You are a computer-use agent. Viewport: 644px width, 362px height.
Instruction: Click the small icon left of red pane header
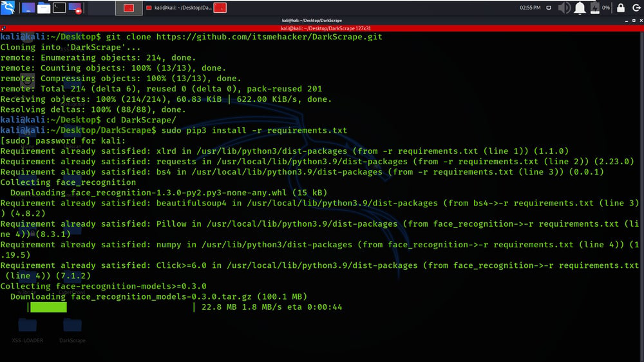pos(3,28)
